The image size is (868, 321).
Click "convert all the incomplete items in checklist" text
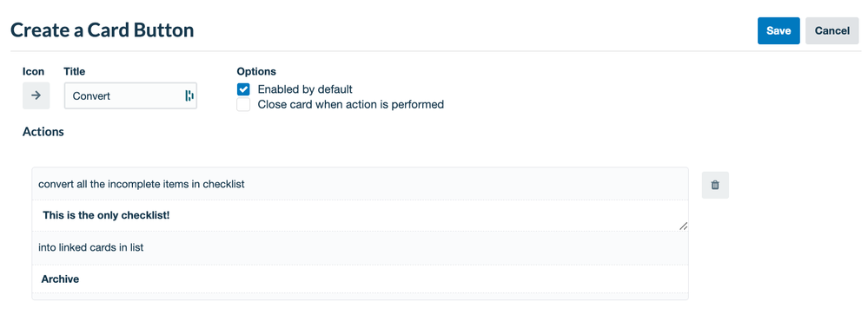142,184
